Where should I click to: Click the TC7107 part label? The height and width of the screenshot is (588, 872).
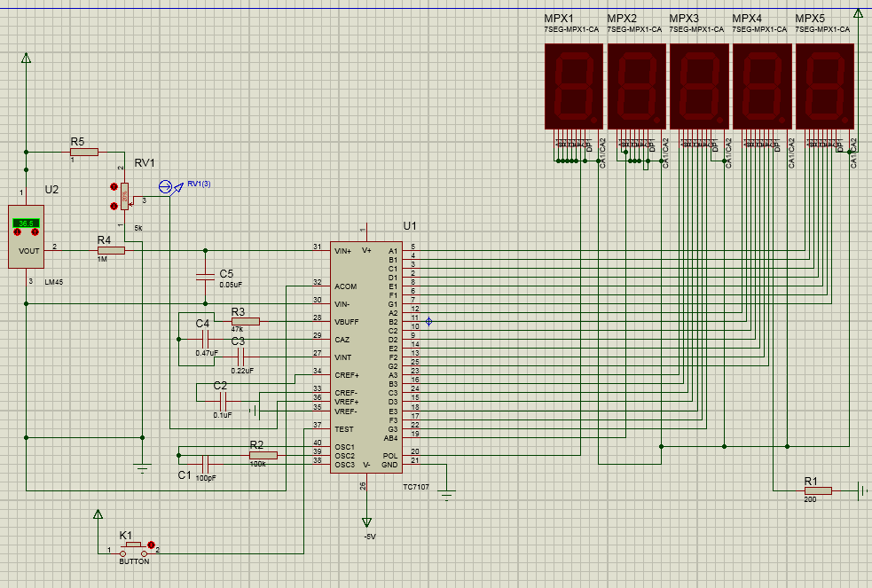click(x=416, y=487)
